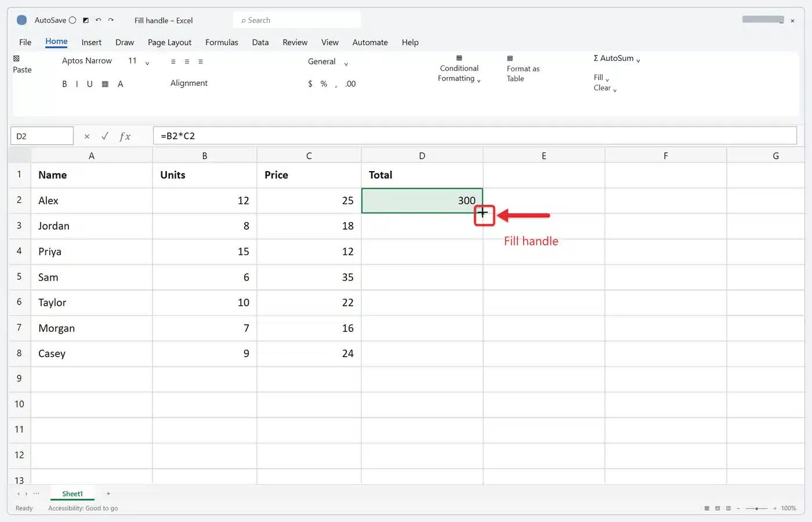The width and height of the screenshot is (812, 522).
Task: Expand the AutoSum dropdown
Action: [638, 60]
